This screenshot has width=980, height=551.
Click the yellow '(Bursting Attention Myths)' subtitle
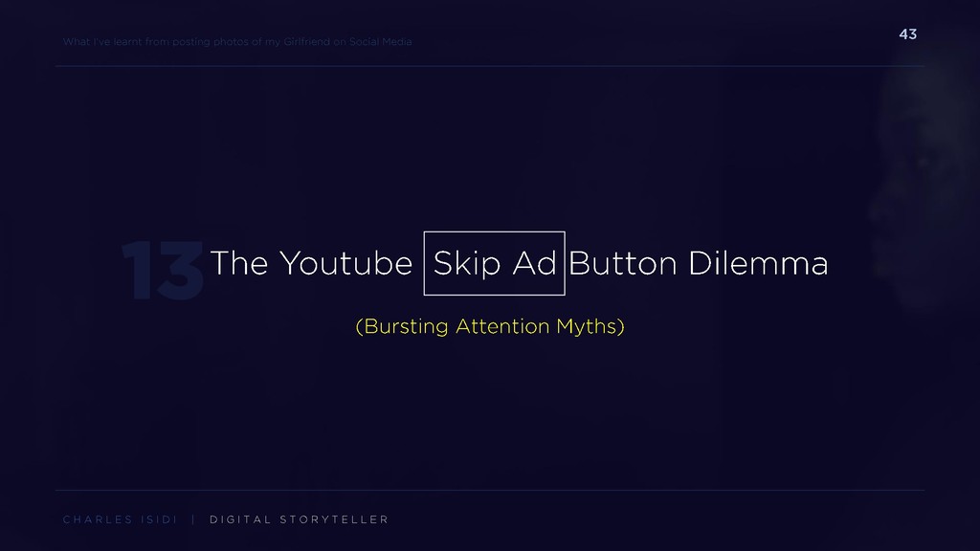tap(490, 326)
